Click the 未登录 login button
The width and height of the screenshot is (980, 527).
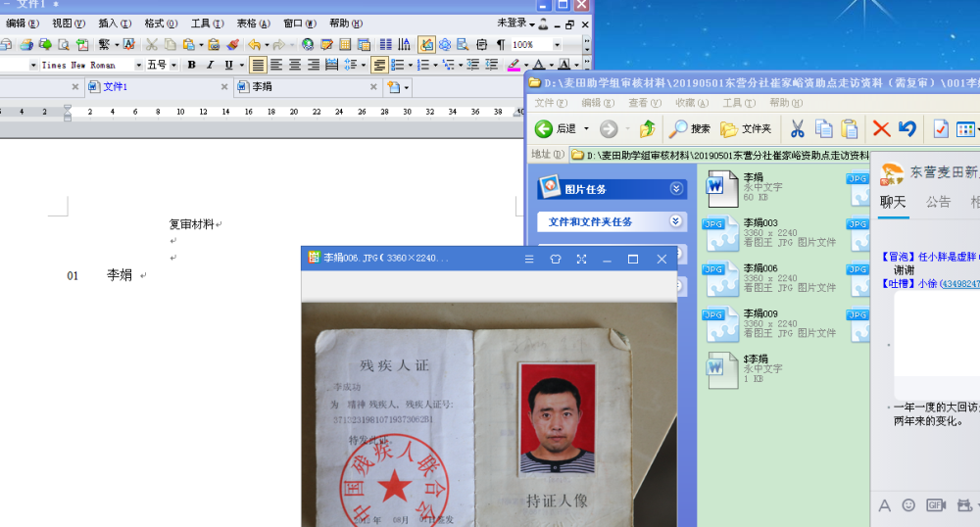tap(515, 24)
